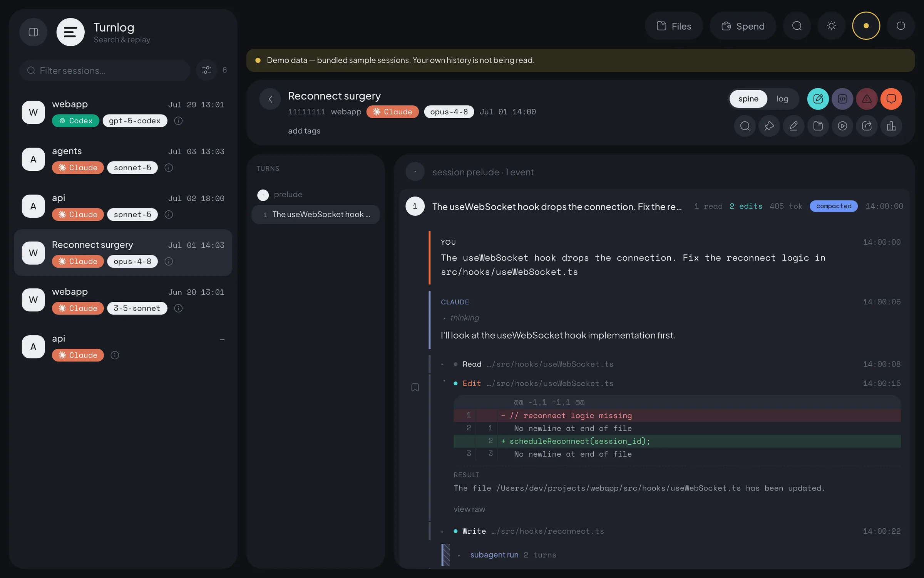Viewport: 924px width, 578px height.
Task: Open the Spend panel
Action: click(x=743, y=26)
